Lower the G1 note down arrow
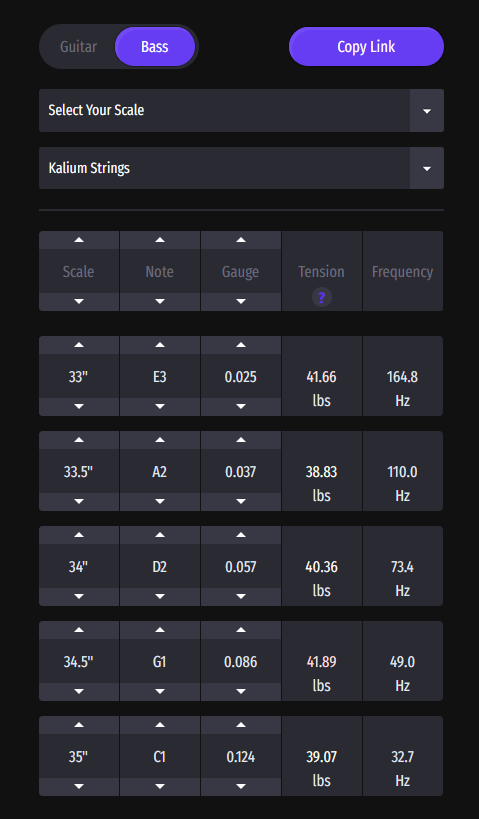 click(160, 692)
